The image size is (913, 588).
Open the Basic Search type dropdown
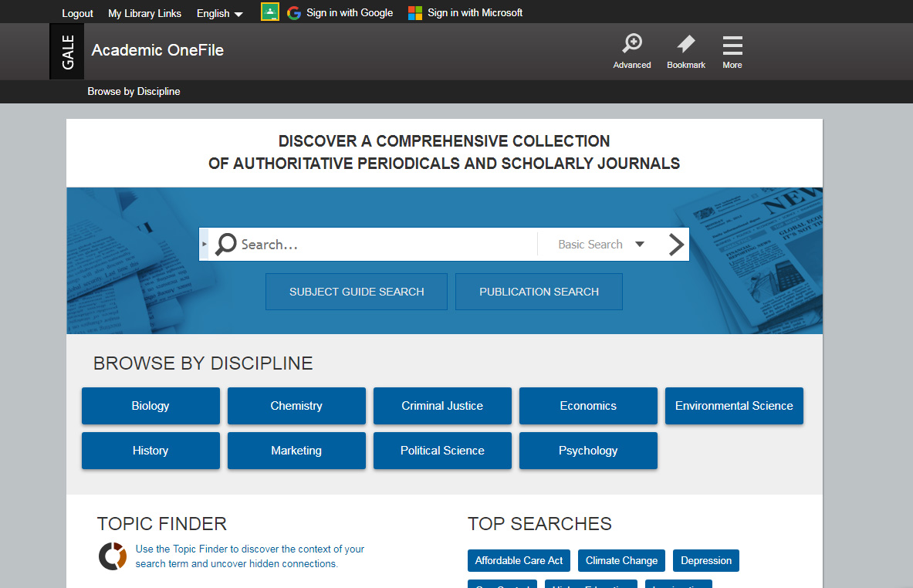pos(600,245)
